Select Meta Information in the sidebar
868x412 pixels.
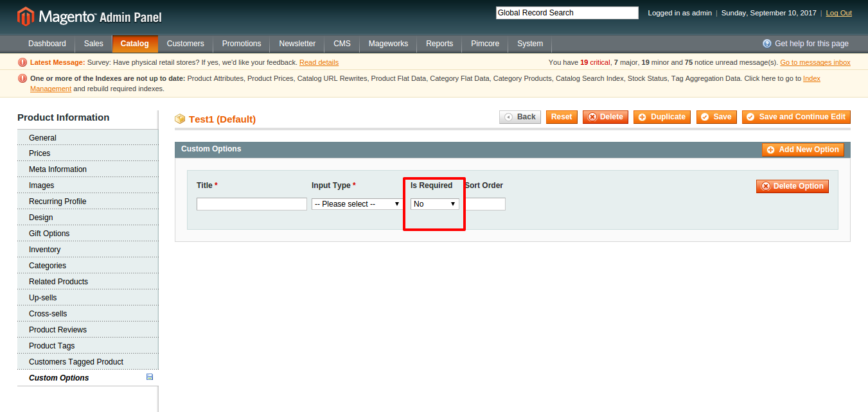click(x=57, y=169)
